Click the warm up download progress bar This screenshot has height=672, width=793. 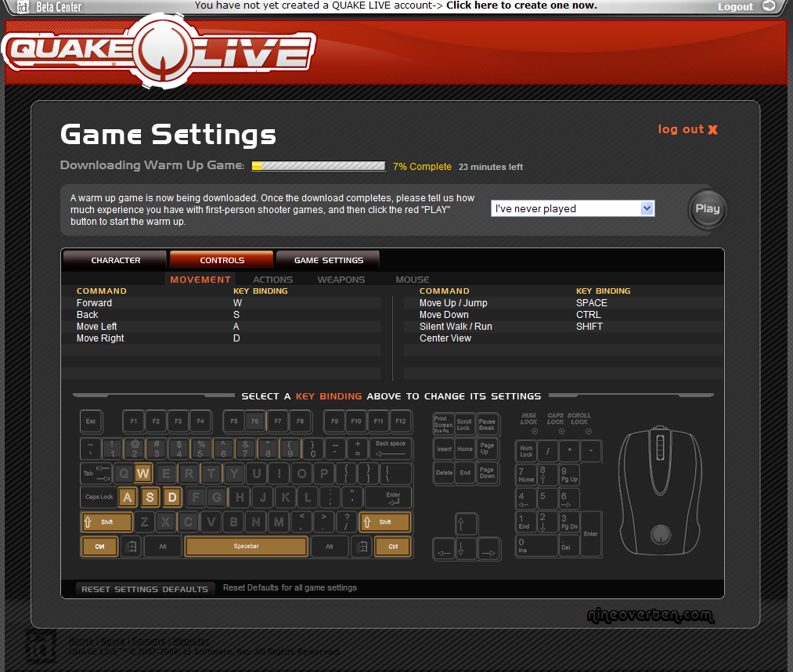[x=318, y=166]
